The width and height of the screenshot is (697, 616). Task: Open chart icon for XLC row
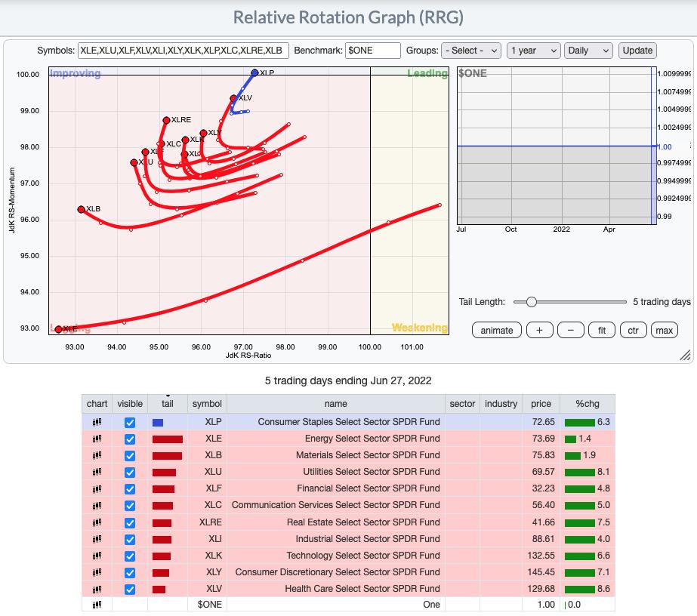tap(97, 506)
